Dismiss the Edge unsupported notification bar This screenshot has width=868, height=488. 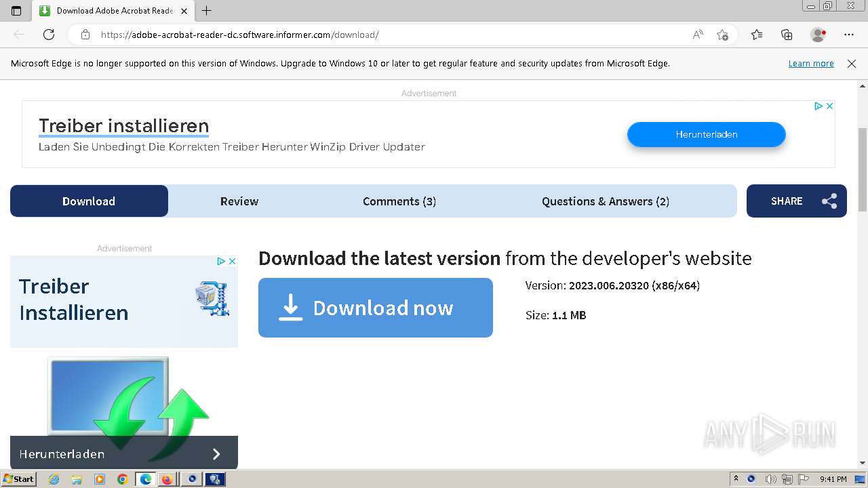click(x=852, y=64)
